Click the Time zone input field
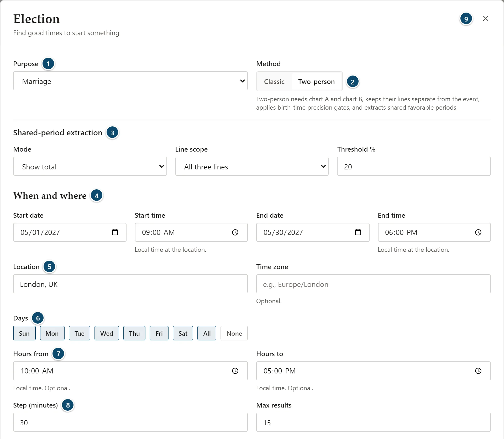 pyautogui.click(x=373, y=284)
